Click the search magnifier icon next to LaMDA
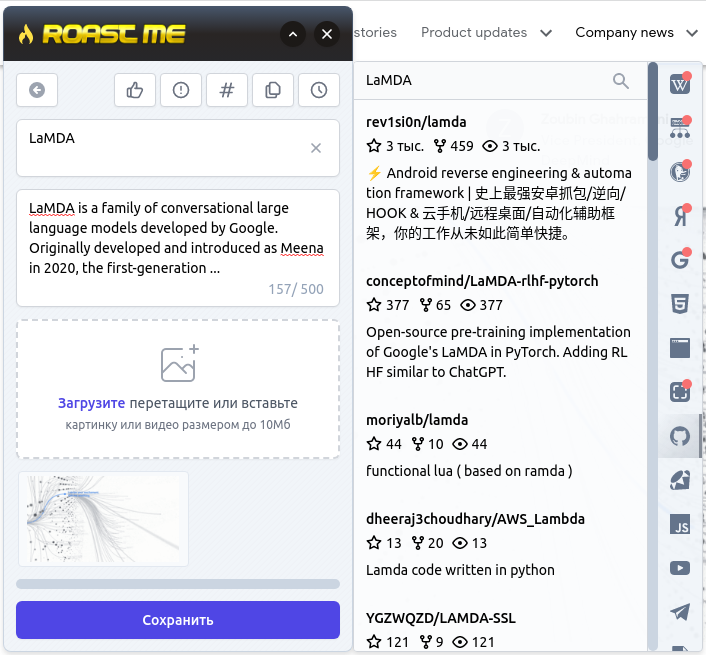This screenshot has height=655, width=706. click(x=620, y=81)
